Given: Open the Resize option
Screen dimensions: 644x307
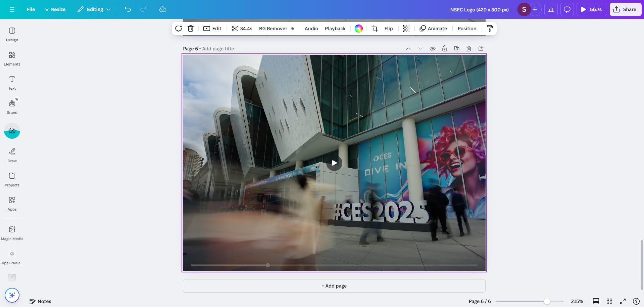Looking at the screenshot, I should tap(55, 9).
